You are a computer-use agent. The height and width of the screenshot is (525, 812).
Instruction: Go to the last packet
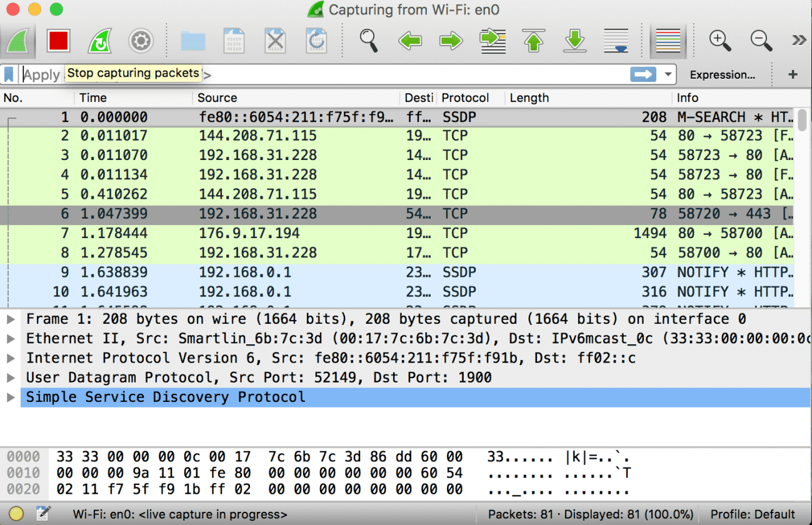tap(574, 40)
